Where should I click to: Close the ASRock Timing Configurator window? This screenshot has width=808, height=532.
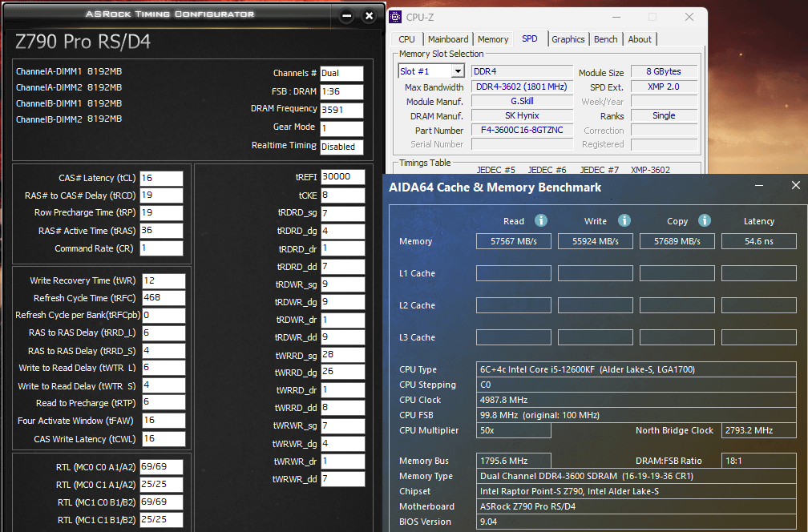pos(369,16)
